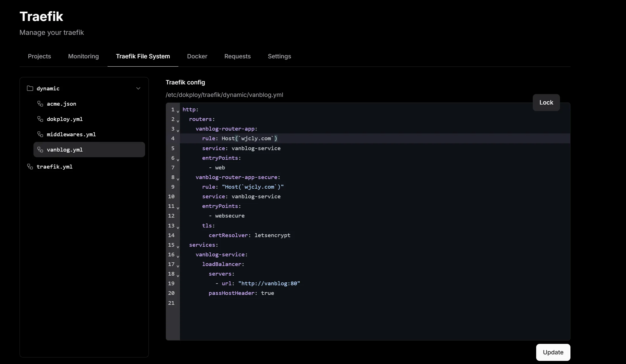This screenshot has width=626, height=364.
Task: Click the file icon beside dokploy.yml
Action: pos(40,119)
